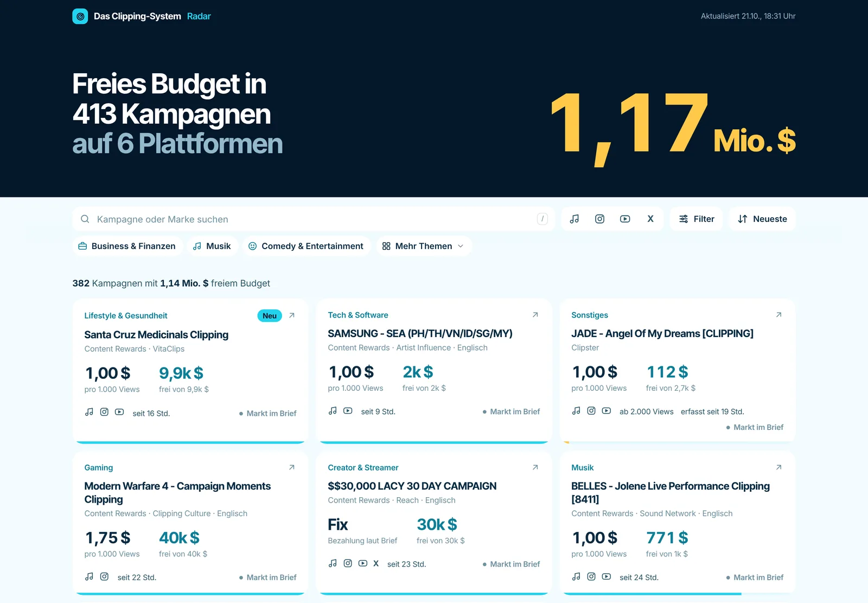Click the Gaming category label
This screenshot has width=868, height=603.
[x=99, y=467]
